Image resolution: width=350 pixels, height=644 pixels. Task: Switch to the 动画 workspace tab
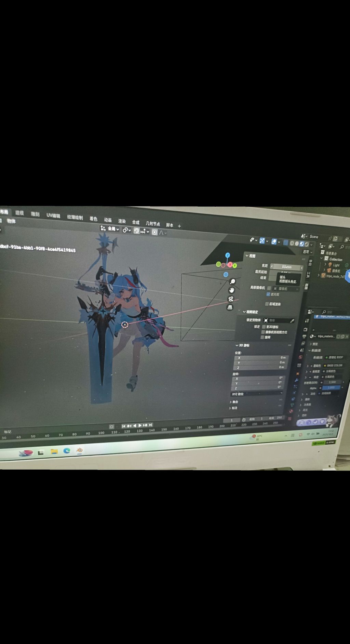pyautogui.click(x=108, y=220)
